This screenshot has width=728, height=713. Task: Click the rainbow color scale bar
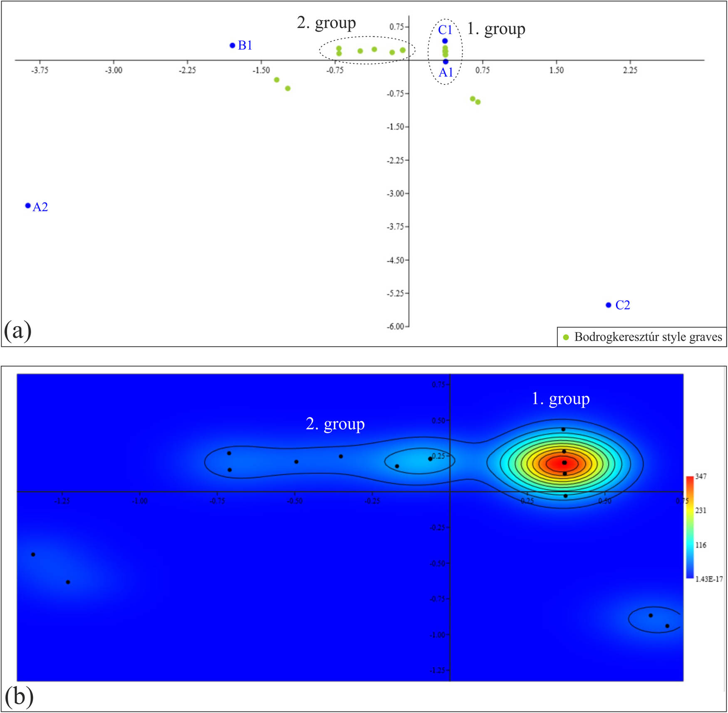pos(689,527)
